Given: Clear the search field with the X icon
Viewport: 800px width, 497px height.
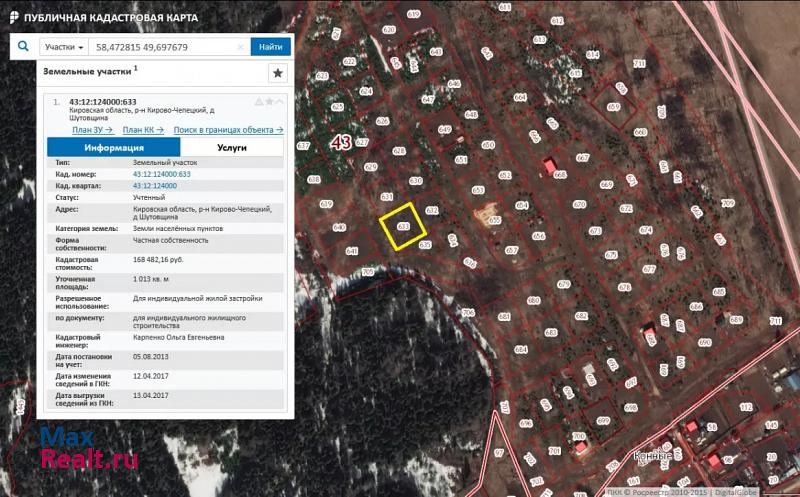Looking at the screenshot, I should click(241, 47).
